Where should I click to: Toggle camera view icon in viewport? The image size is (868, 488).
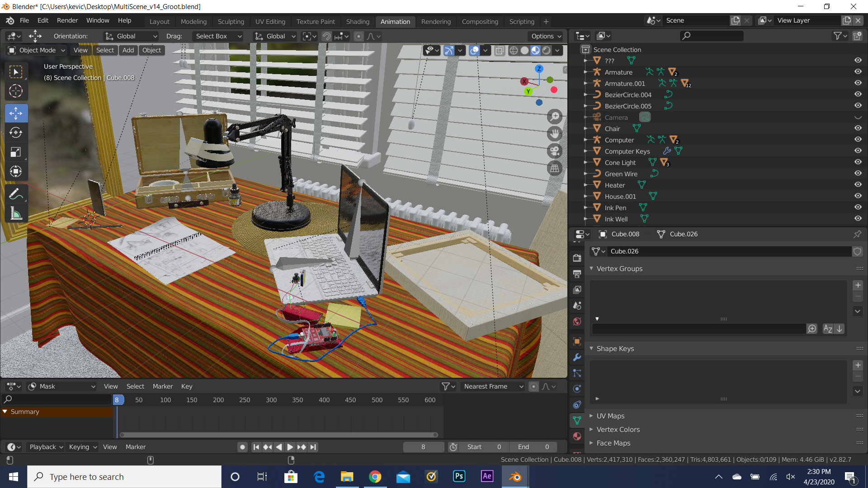pyautogui.click(x=555, y=151)
